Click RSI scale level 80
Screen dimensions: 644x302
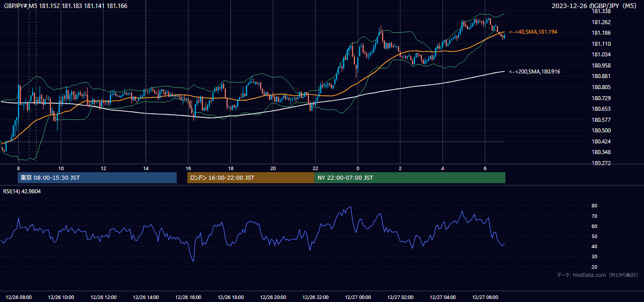tap(595, 206)
